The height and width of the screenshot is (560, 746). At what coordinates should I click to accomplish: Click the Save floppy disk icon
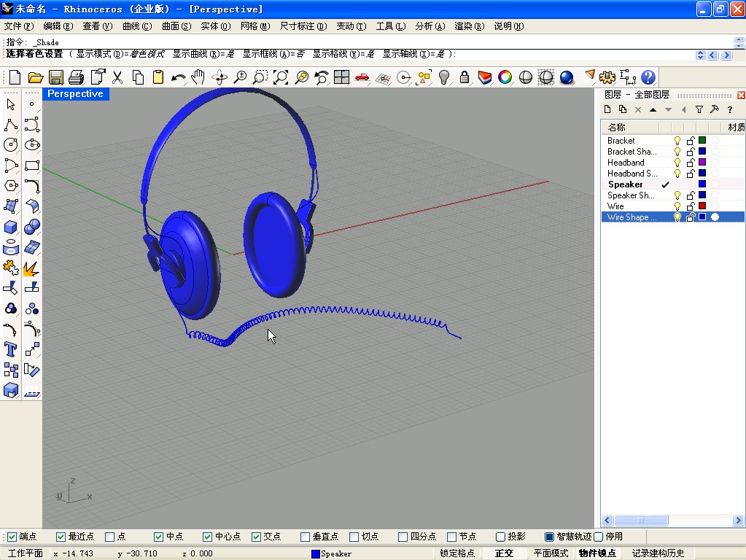point(56,77)
